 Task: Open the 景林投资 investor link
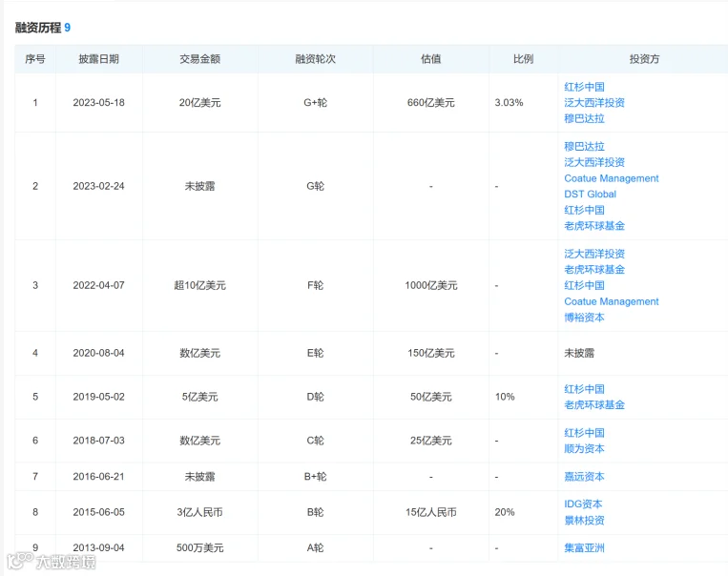tap(584, 520)
